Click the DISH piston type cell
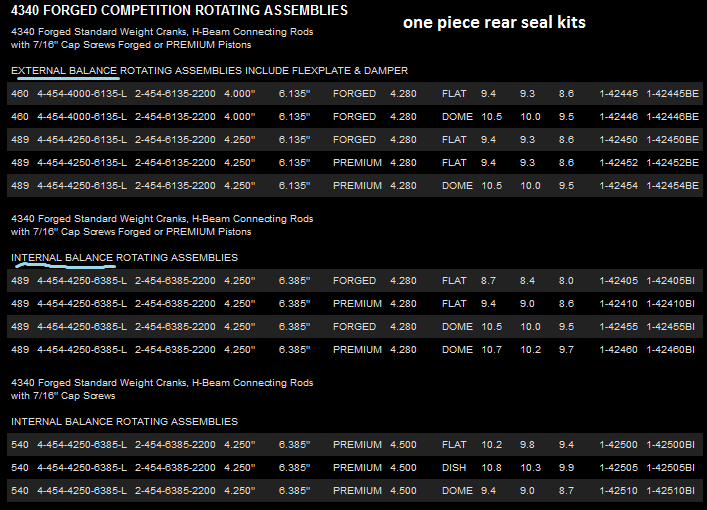The width and height of the screenshot is (707, 510). tap(455, 468)
